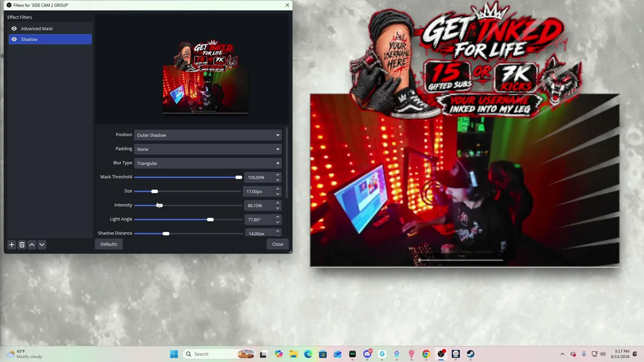The width and height of the screenshot is (644, 362).
Task: Open Discord from the taskbar
Action: tap(367, 354)
